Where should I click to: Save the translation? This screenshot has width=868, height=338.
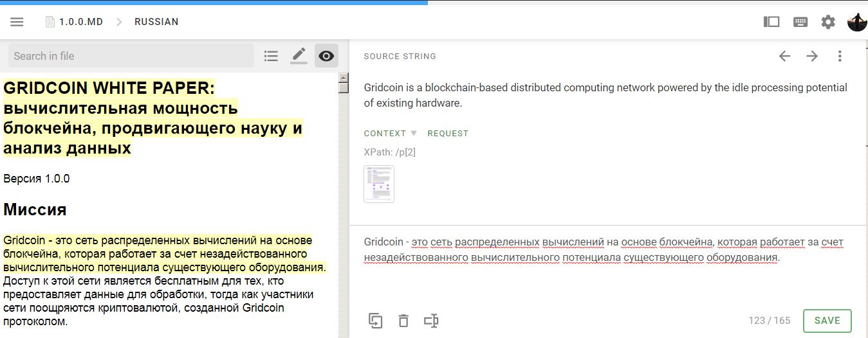[827, 321]
